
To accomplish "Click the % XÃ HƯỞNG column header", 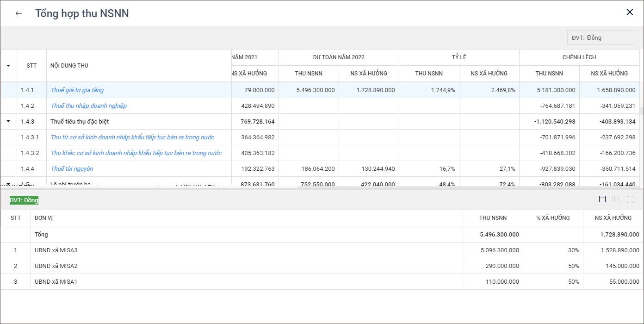I will [553, 218].
